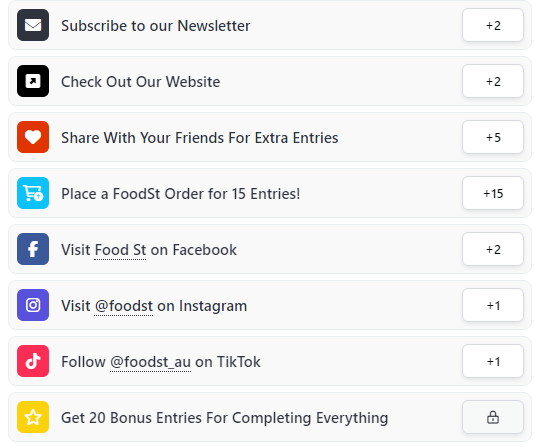Open the underlined @foodst Instagram link
The image size is (540, 448).
click(124, 306)
